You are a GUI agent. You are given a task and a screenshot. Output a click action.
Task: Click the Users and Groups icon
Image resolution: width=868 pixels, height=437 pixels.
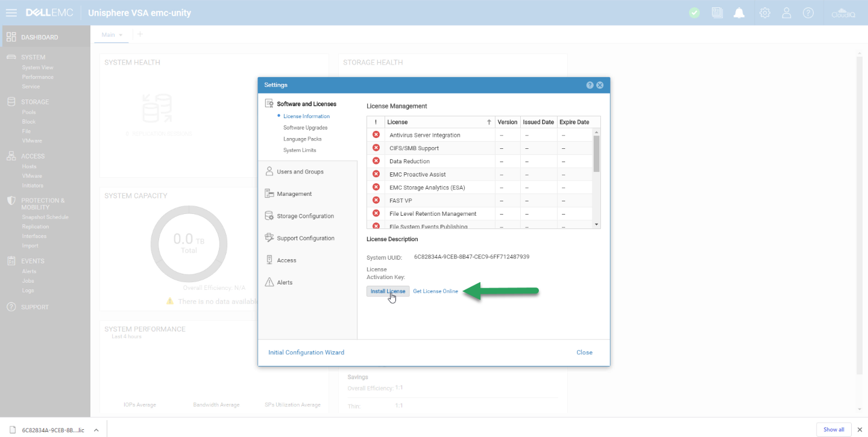(x=269, y=171)
